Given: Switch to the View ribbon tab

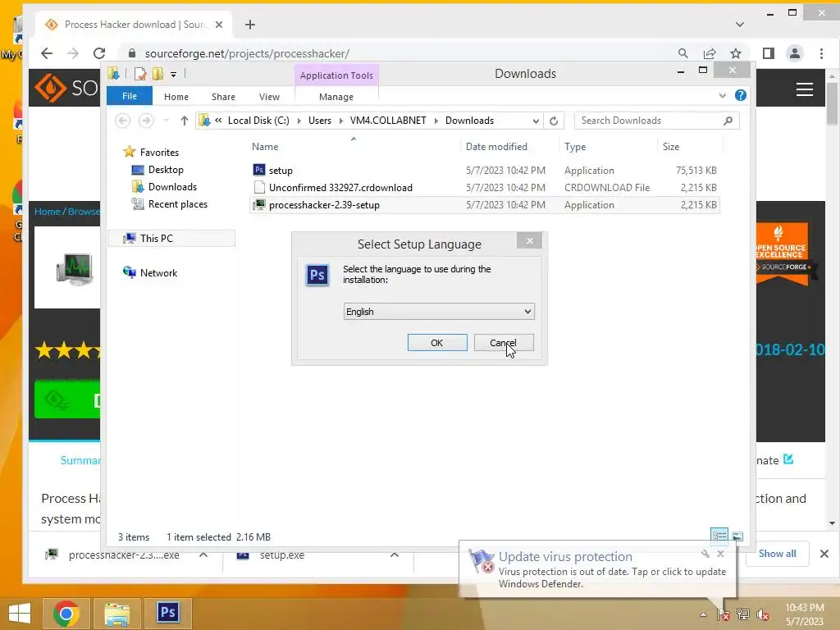Looking at the screenshot, I should pos(269,97).
